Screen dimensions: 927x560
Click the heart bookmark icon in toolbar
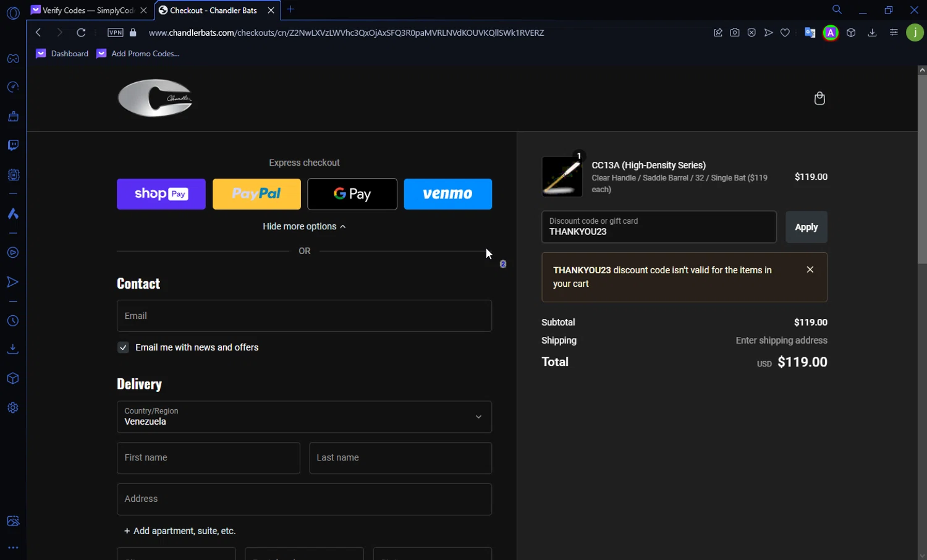785,33
